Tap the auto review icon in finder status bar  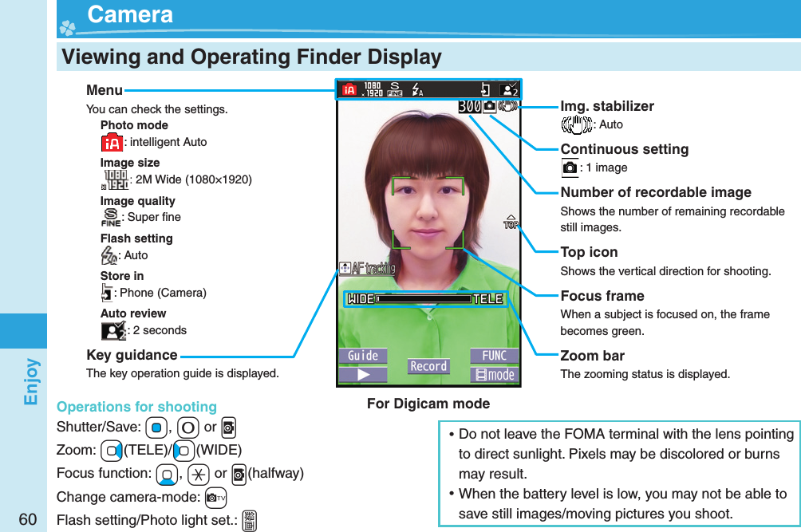click(509, 90)
